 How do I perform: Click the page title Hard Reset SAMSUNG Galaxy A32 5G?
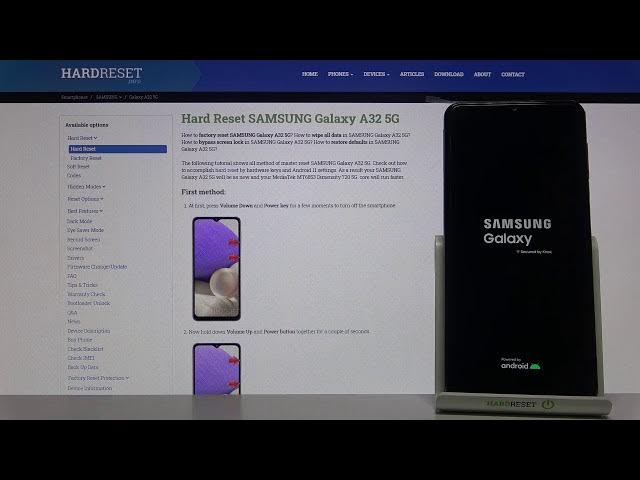point(290,119)
